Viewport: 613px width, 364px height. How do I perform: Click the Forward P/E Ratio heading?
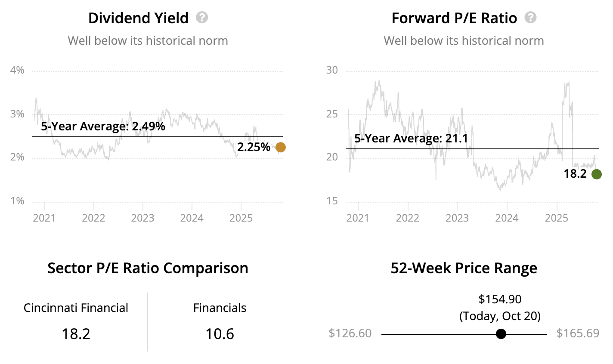tap(454, 18)
